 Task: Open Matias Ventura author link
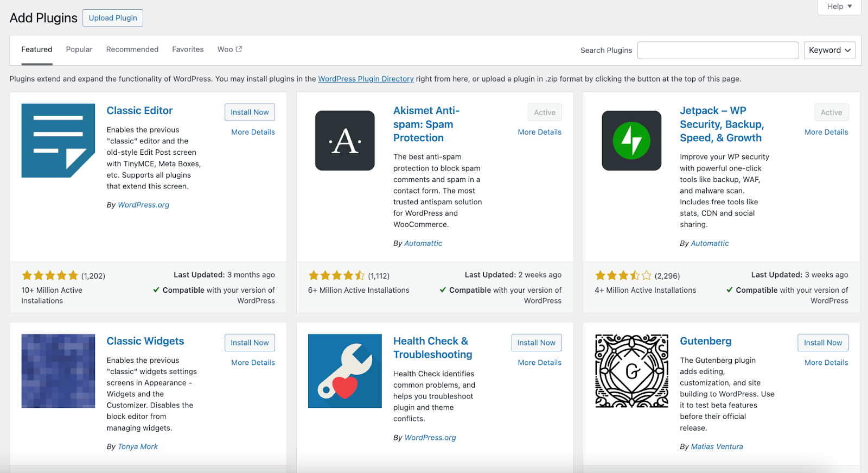coord(717,446)
